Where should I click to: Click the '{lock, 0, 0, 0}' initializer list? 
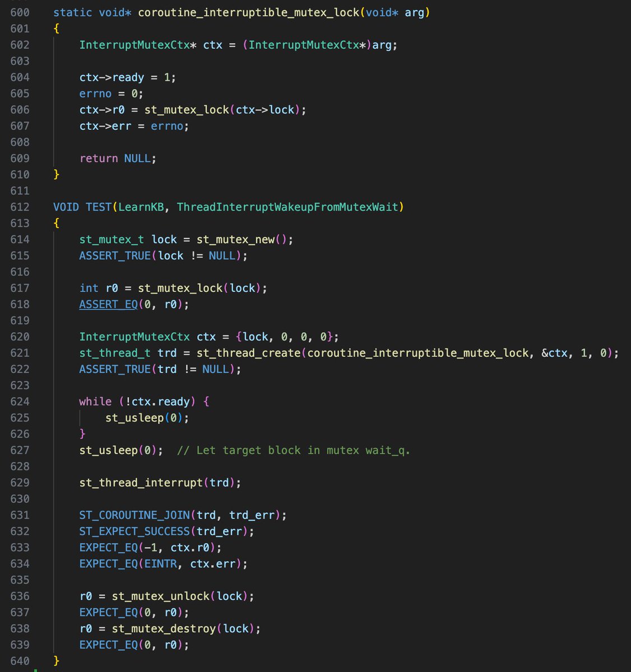tap(284, 337)
